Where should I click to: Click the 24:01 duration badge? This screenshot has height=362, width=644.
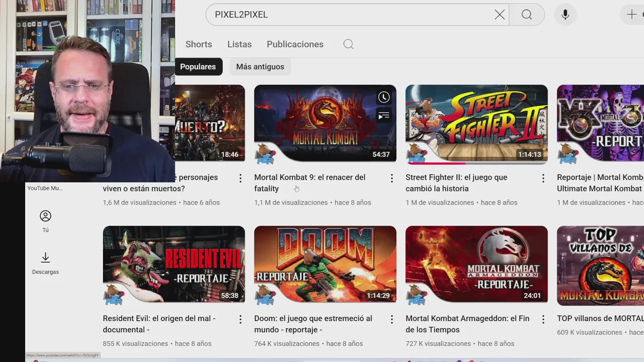coord(532,296)
